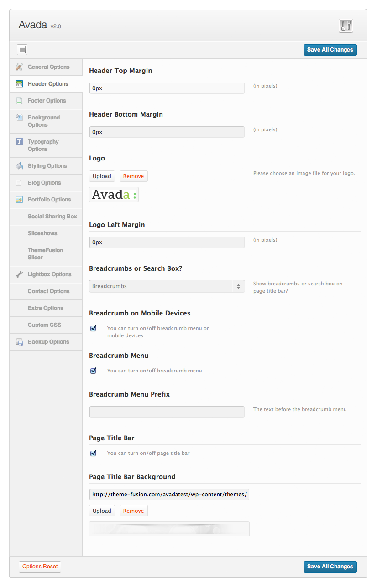Click the Typography Options T icon
The width and height of the screenshot is (377, 588).
[19, 142]
